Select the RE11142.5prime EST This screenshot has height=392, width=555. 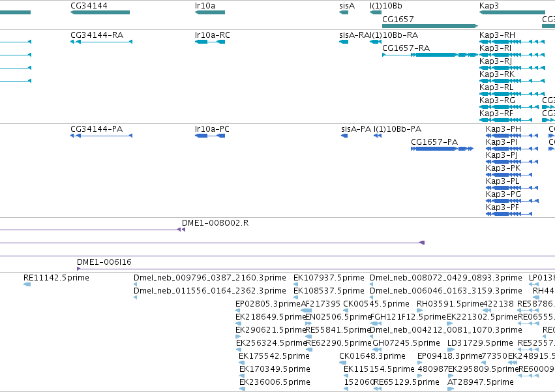tap(27, 284)
